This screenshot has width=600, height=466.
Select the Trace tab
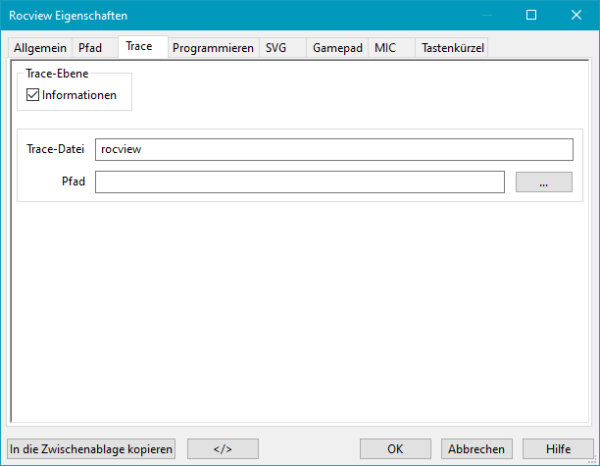pyautogui.click(x=139, y=47)
